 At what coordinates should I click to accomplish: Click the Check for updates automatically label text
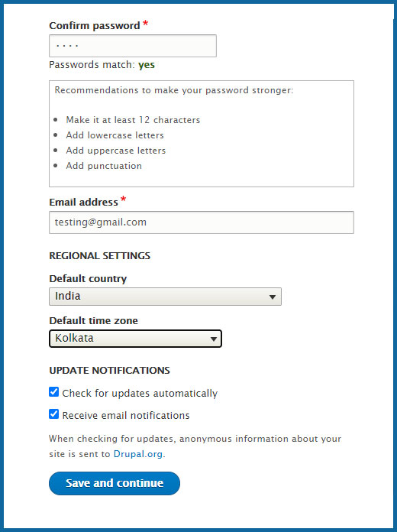(x=140, y=393)
